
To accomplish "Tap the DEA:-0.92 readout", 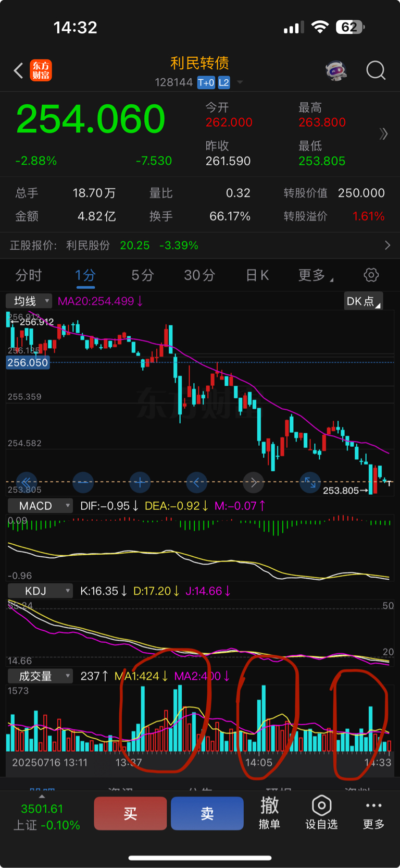I will [177, 506].
